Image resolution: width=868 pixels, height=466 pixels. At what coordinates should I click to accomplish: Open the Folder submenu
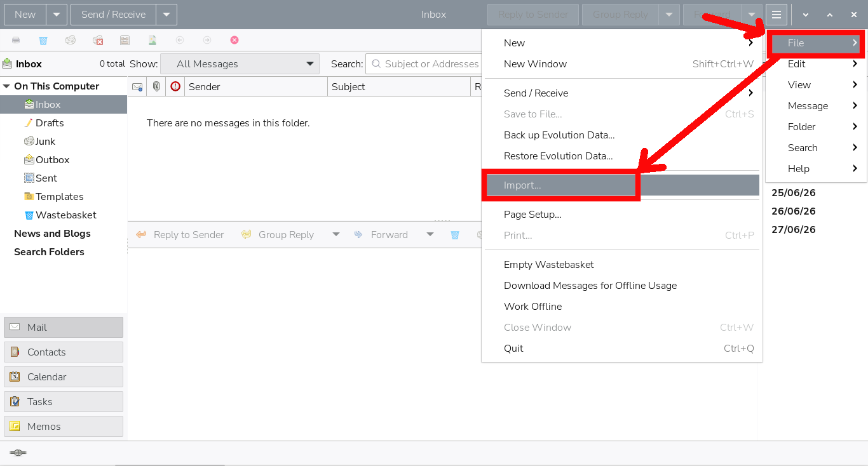[x=816, y=127]
